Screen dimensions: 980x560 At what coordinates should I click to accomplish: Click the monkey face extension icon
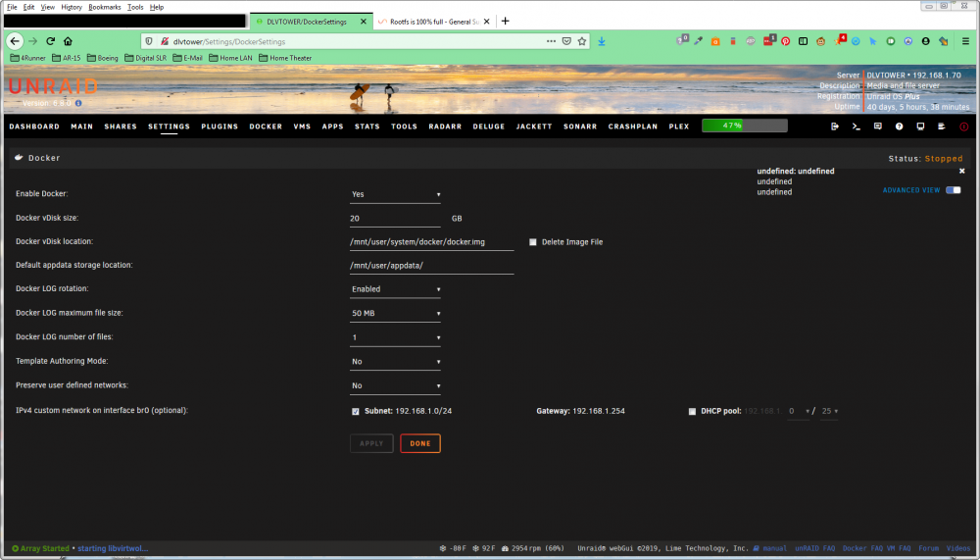click(x=820, y=41)
